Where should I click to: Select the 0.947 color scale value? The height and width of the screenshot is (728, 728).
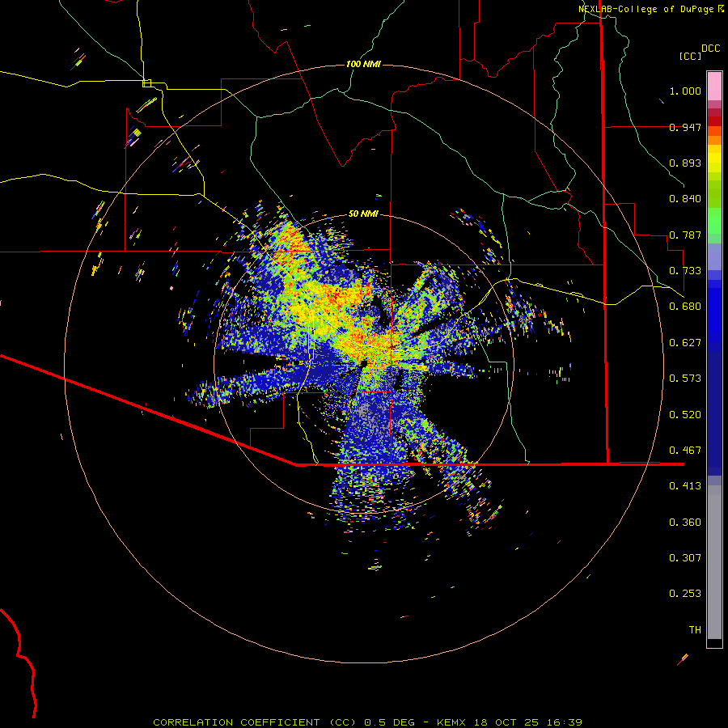(x=685, y=127)
